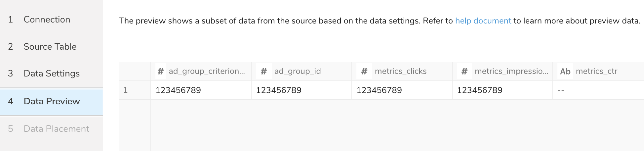
Task: Open the Data Placement step
Action: pos(56,129)
